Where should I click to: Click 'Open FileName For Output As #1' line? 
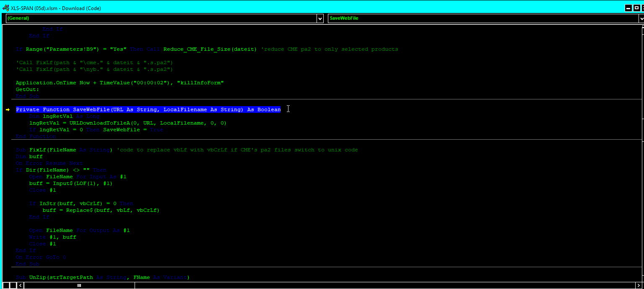pyautogui.click(x=80, y=230)
